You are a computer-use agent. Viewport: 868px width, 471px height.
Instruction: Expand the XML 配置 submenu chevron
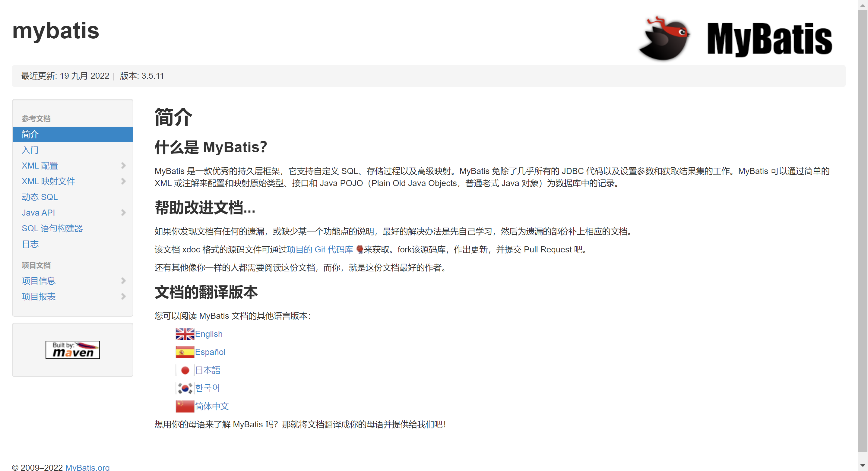tap(123, 166)
